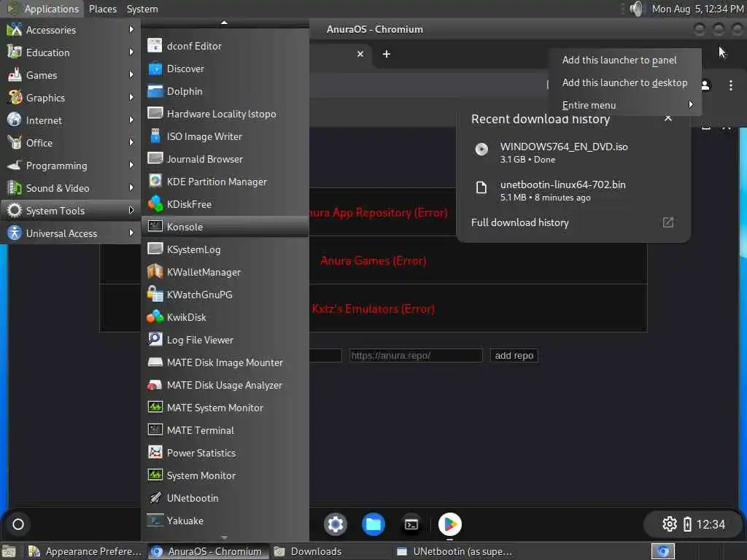Expand the Graphics submenu

tap(71, 98)
